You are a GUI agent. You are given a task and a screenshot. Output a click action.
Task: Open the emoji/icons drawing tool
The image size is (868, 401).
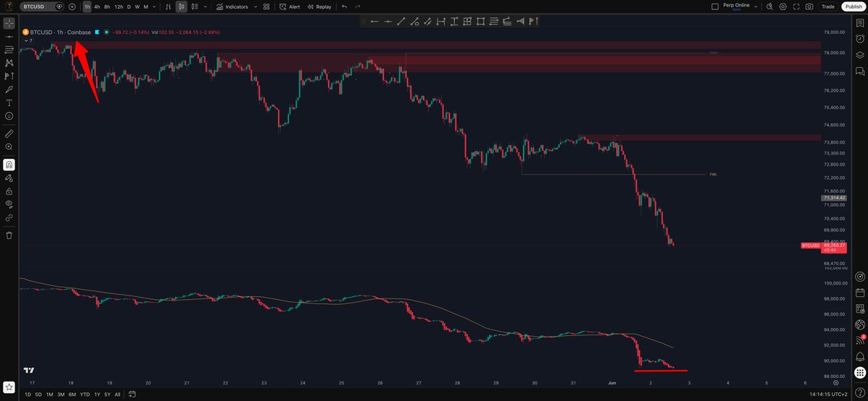pos(9,116)
